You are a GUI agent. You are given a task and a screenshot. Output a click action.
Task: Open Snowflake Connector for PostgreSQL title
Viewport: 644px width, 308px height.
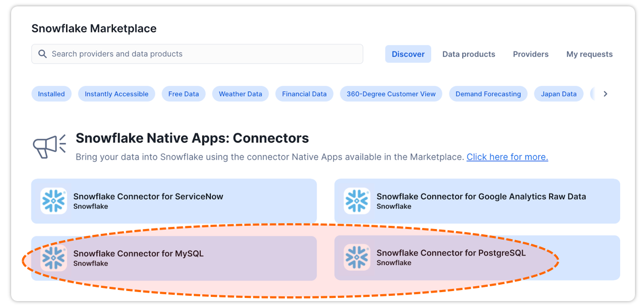[x=451, y=253]
